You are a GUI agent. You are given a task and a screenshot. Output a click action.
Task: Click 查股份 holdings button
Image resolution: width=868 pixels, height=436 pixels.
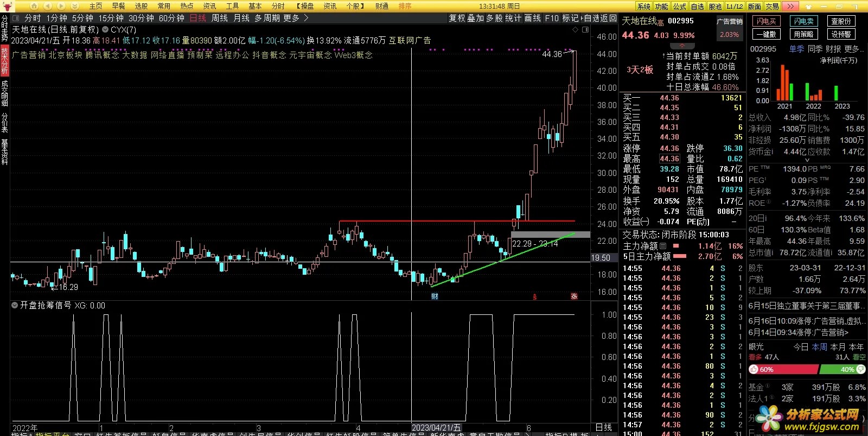pyautogui.click(x=841, y=21)
